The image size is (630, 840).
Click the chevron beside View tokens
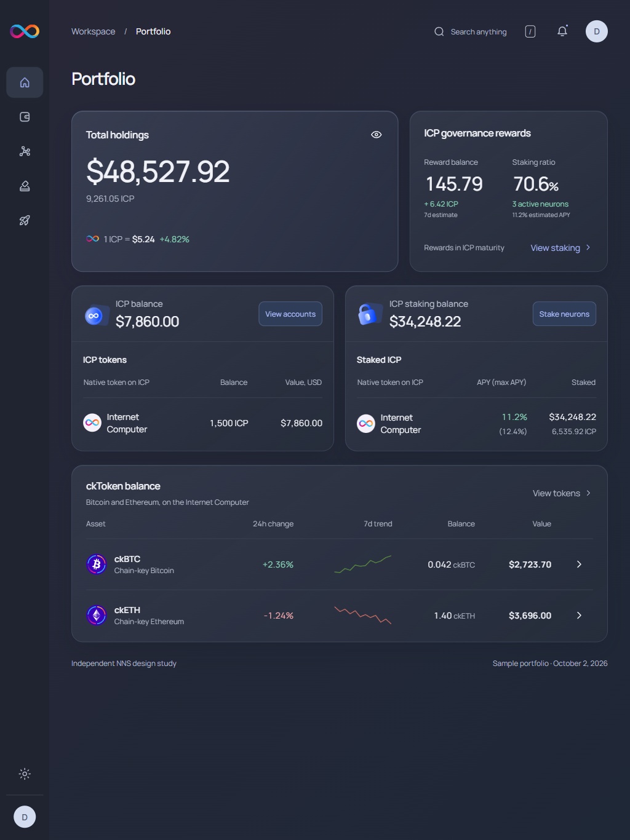[x=588, y=493]
